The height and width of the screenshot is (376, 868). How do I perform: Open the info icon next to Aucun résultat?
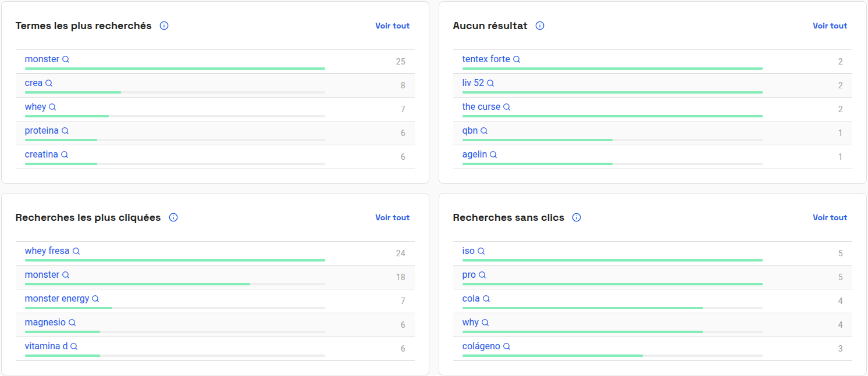(x=540, y=26)
